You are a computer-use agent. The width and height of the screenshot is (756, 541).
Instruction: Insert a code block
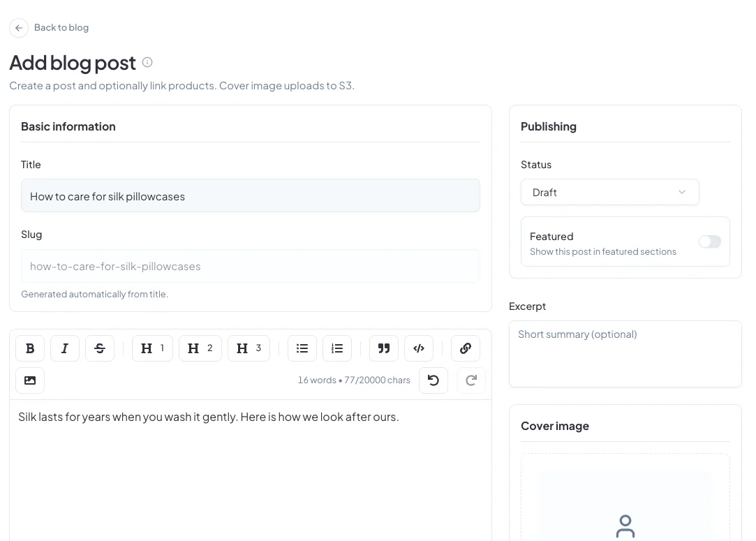(x=419, y=348)
